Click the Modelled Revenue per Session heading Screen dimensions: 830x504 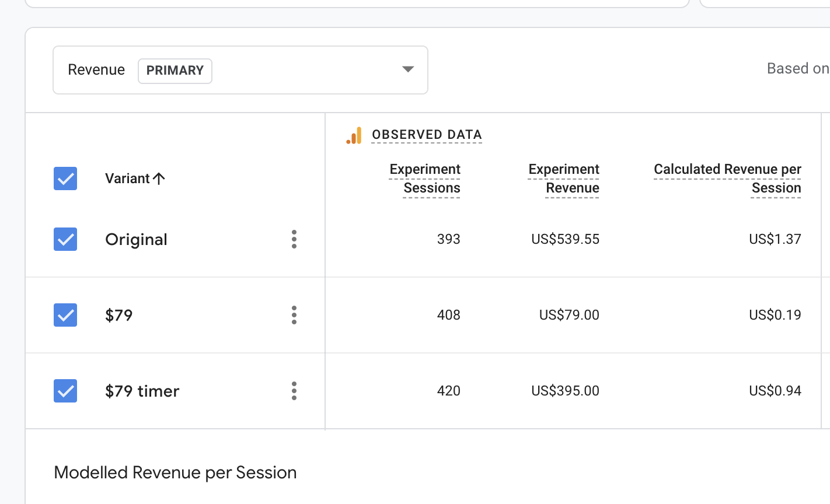(175, 473)
